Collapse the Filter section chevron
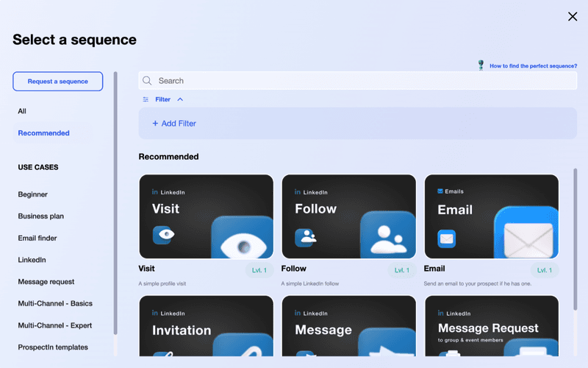This screenshot has height=368, width=588. [180, 99]
